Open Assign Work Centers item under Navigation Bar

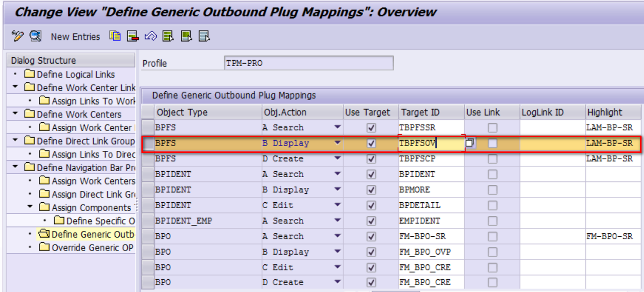(x=93, y=181)
